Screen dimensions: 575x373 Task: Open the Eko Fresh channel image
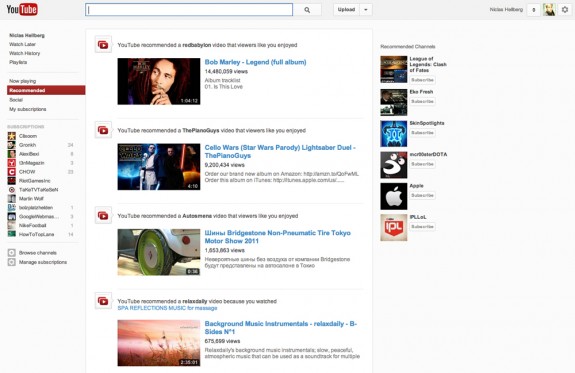[393, 102]
